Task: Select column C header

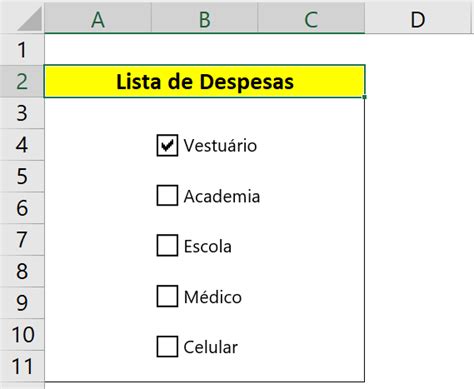Action: pos(311,18)
